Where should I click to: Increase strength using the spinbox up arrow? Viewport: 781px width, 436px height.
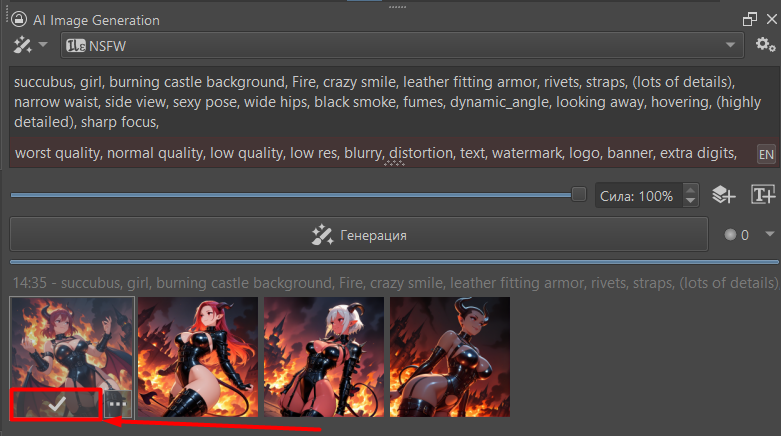tap(690, 190)
